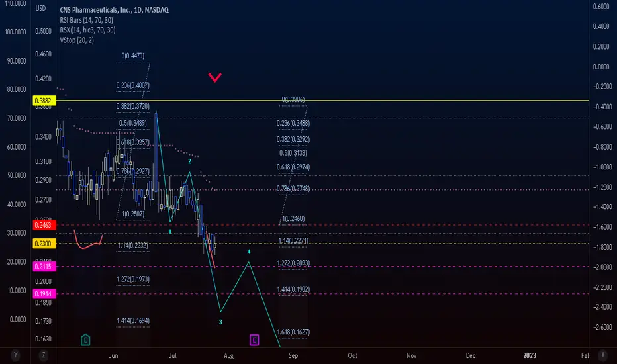Click Nov on the time axis
617x364 pixels.
(412, 355)
